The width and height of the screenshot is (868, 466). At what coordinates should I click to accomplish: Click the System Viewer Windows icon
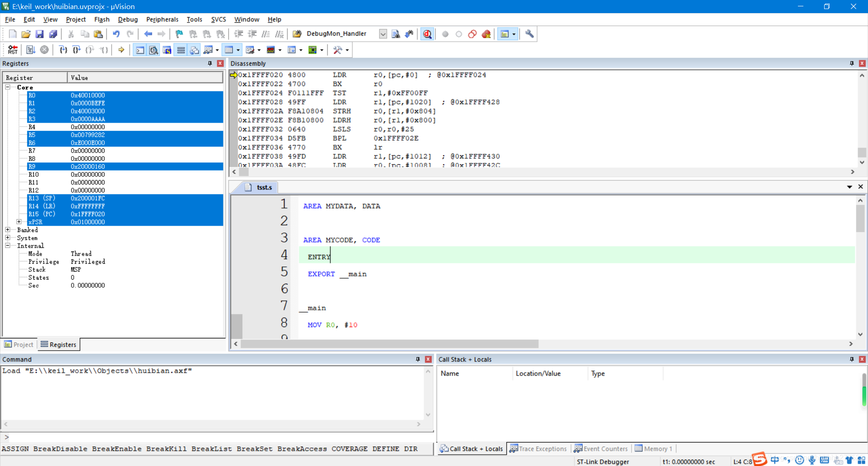point(312,50)
